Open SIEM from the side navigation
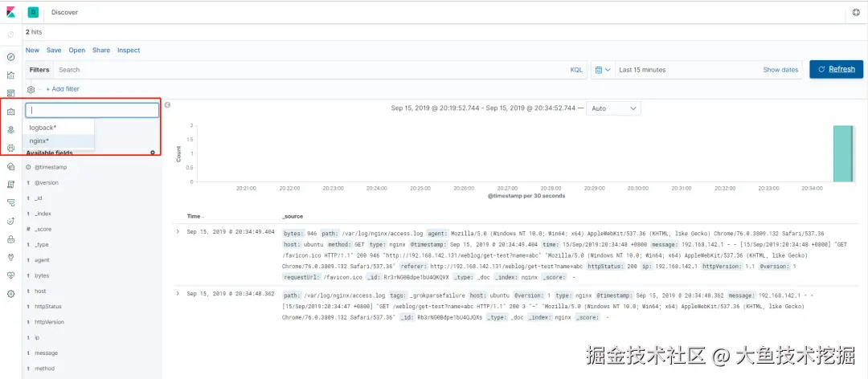The width and height of the screenshot is (868, 379). coord(11,239)
